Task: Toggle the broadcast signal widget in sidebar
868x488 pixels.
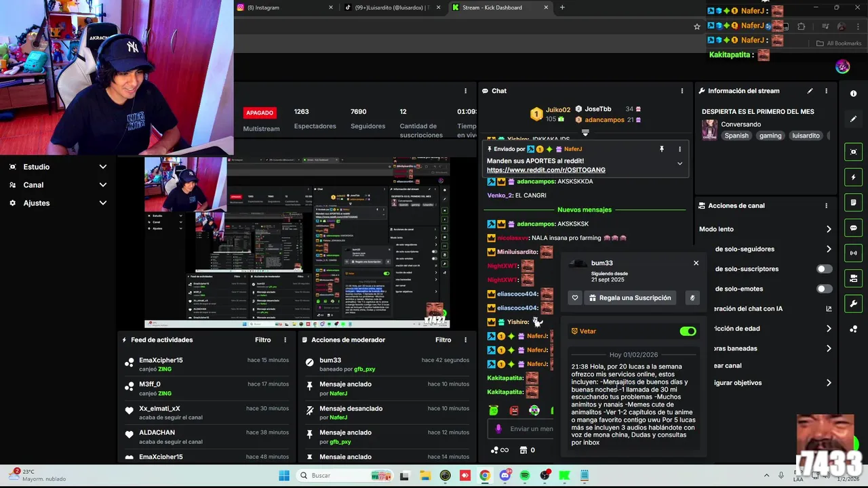Action: [853, 253]
